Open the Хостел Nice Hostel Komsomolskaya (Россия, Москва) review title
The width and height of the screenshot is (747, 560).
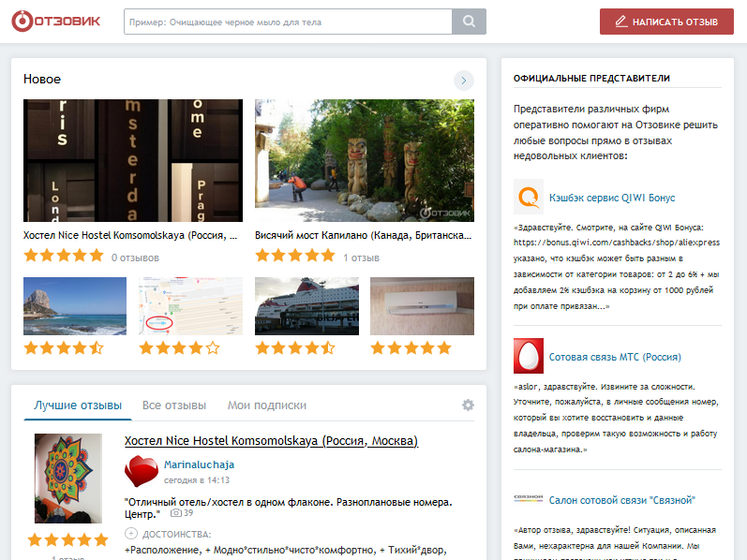[x=271, y=441]
